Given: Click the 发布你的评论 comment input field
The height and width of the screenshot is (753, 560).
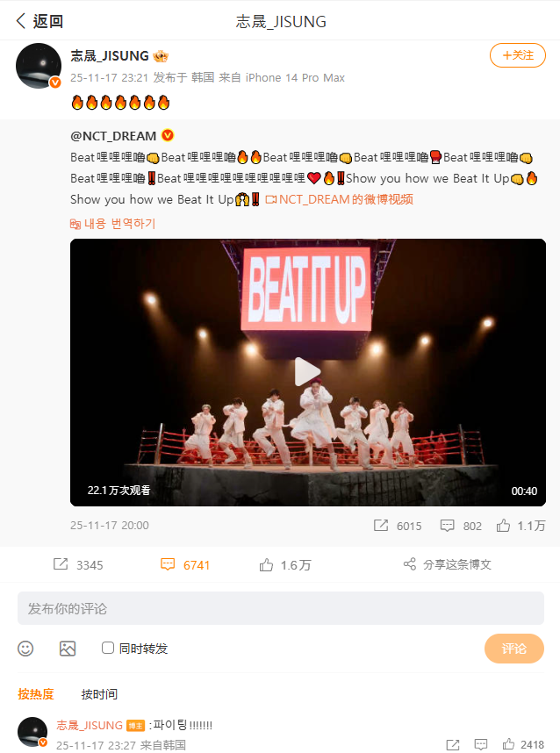Looking at the screenshot, I should point(281,608).
